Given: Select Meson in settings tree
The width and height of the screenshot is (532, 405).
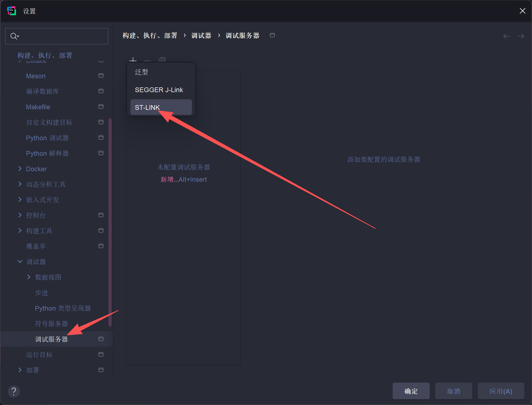Looking at the screenshot, I should tap(36, 76).
